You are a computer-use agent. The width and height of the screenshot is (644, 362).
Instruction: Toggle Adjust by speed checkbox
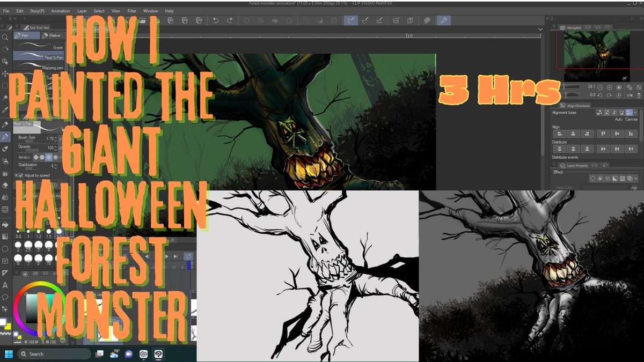point(21,175)
